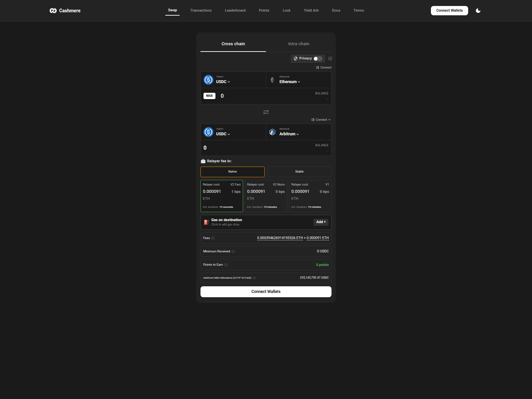Open destination token USDC dropdown
Viewport: 532px width, 399px height.
pos(223,134)
